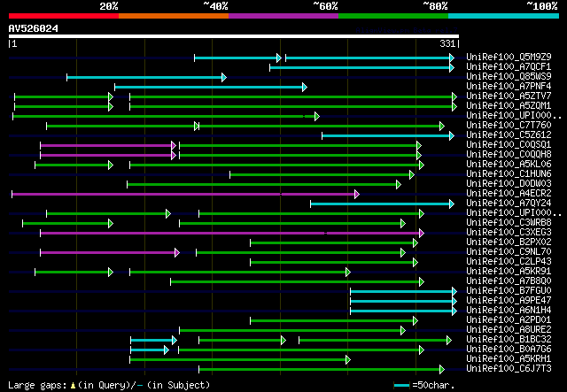
Task: Click the UniRef100_A5KRH1 label
Action: click(509, 359)
